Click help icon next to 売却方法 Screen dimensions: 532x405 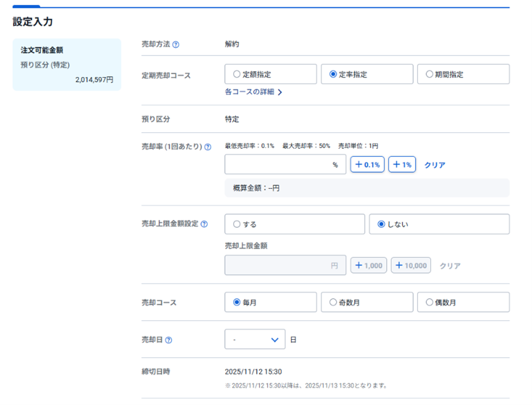tap(176, 44)
